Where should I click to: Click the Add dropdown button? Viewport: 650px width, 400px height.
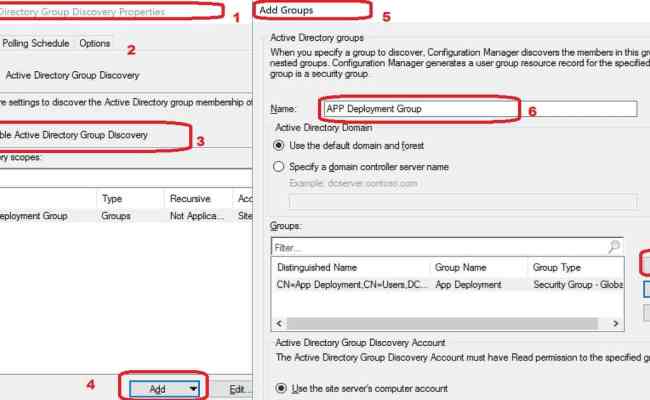(x=165, y=389)
